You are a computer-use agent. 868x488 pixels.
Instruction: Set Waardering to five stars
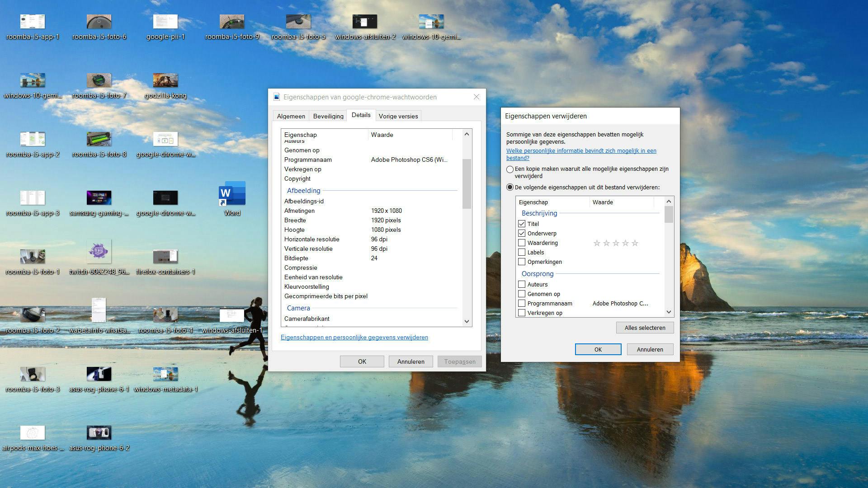pos(635,243)
